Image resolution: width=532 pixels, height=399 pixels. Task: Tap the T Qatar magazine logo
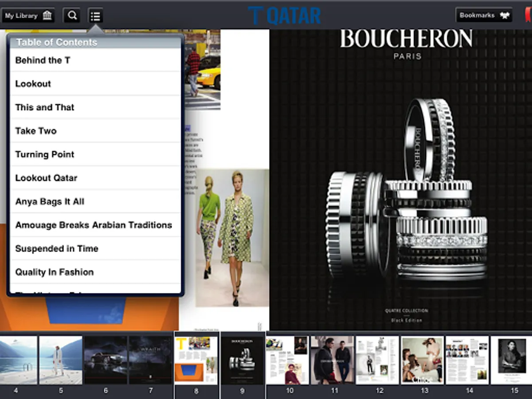(x=284, y=16)
